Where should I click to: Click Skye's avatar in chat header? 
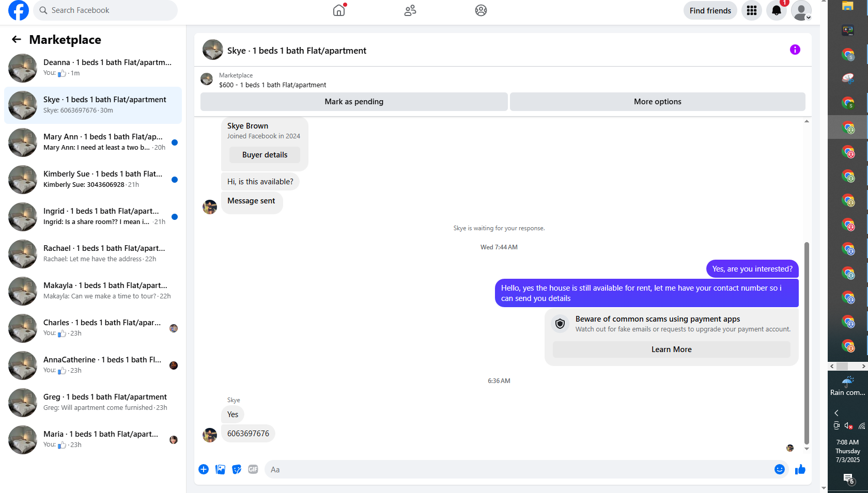[x=213, y=50]
